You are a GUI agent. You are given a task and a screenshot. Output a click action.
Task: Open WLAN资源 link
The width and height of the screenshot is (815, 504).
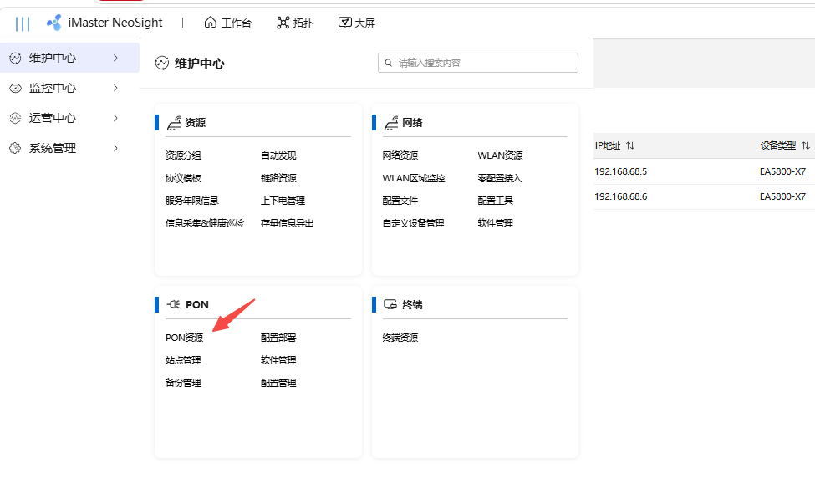pyautogui.click(x=500, y=155)
